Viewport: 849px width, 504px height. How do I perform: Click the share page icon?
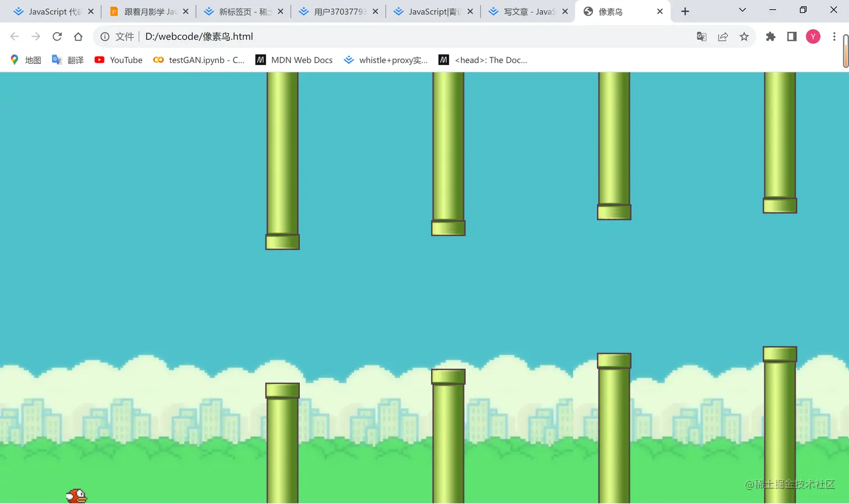[723, 36]
